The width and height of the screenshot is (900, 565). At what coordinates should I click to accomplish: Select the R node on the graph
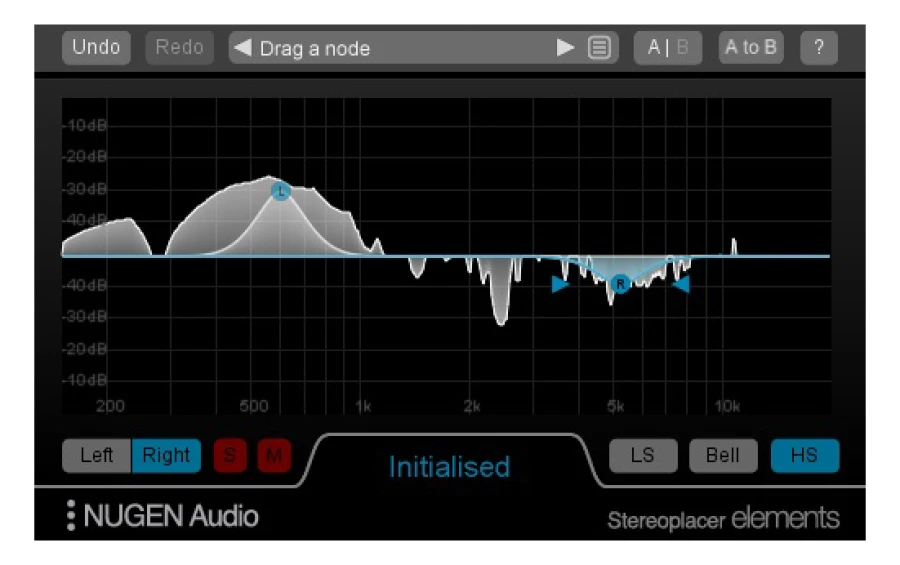coord(620,284)
